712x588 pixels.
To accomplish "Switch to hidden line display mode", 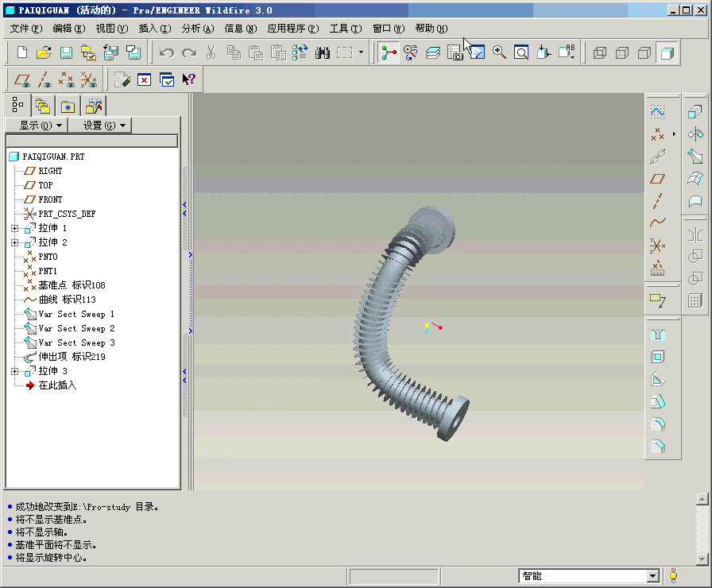I will click(622, 52).
